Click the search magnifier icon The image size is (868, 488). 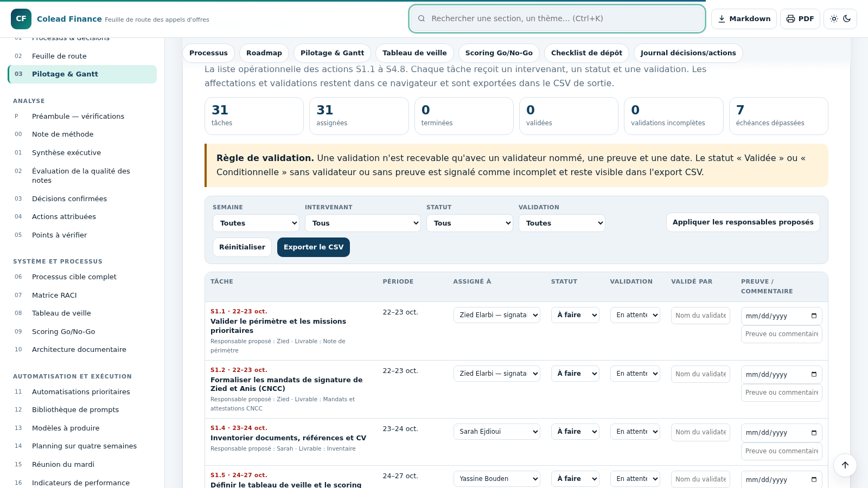422,18
